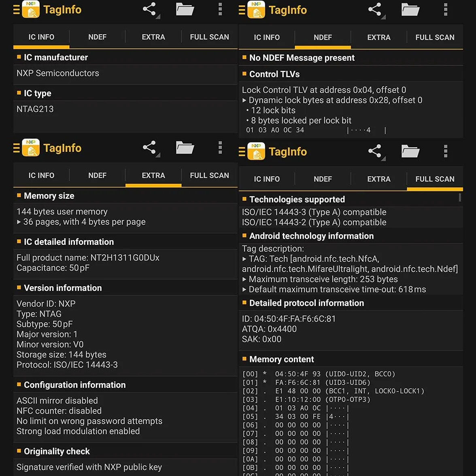476x476 pixels.
Task: Tap '144 bytes user memory' line
Action: pyautogui.click(x=62, y=212)
